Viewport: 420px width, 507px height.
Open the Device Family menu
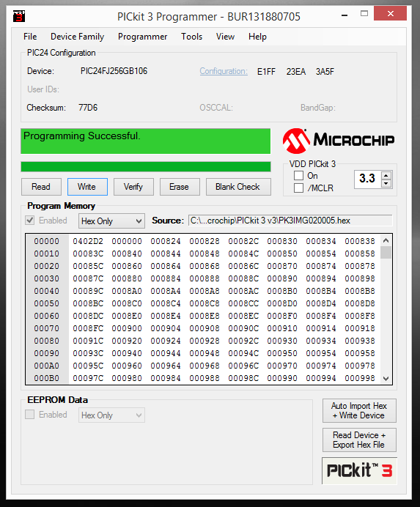78,37
